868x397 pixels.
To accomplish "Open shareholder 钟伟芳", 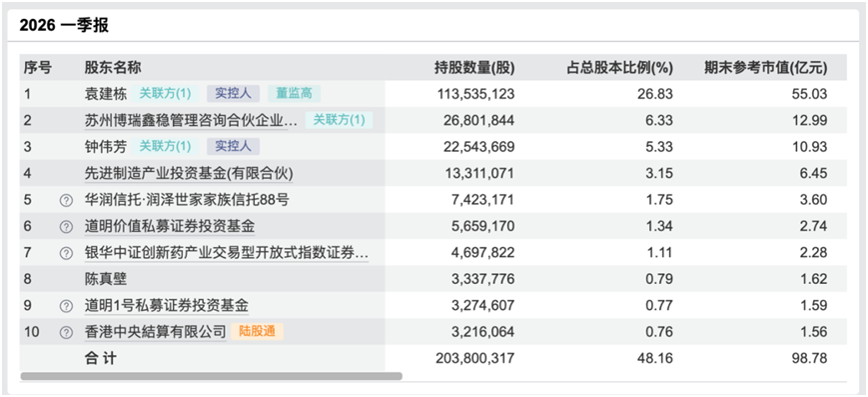I will 105,147.
